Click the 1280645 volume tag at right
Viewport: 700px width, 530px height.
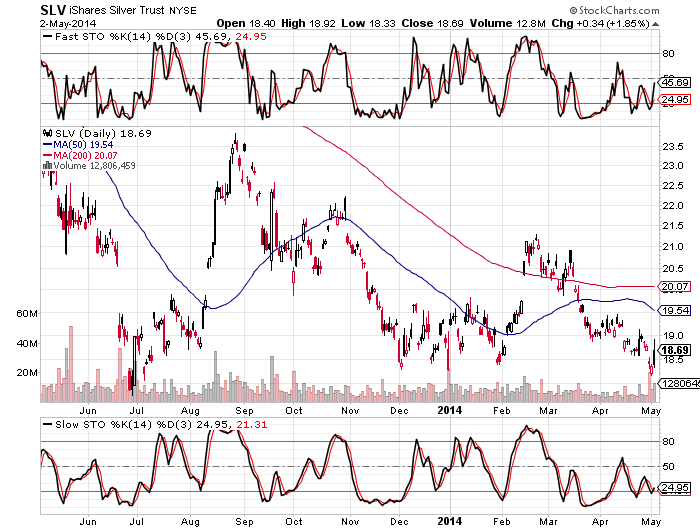coord(679,384)
